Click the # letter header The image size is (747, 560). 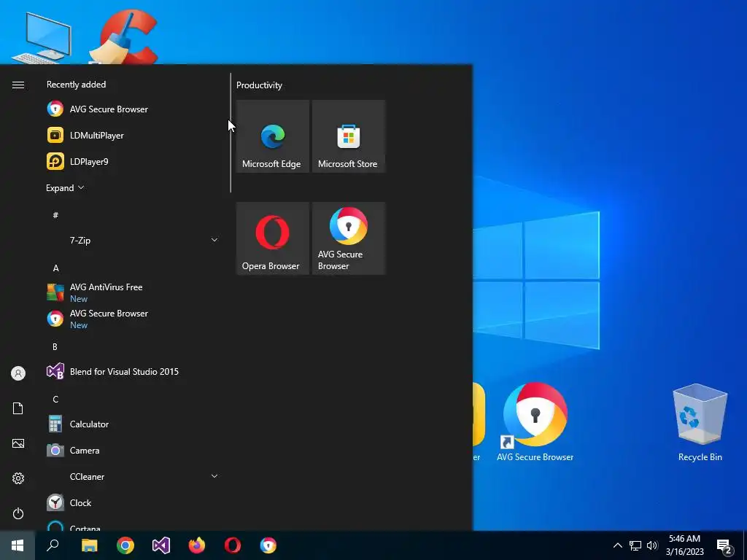click(55, 215)
